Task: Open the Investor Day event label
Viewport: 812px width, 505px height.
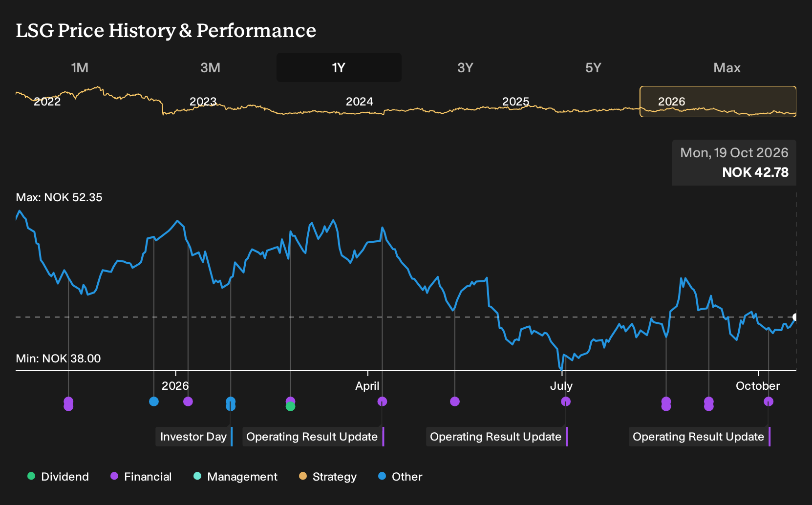Action: (x=194, y=437)
